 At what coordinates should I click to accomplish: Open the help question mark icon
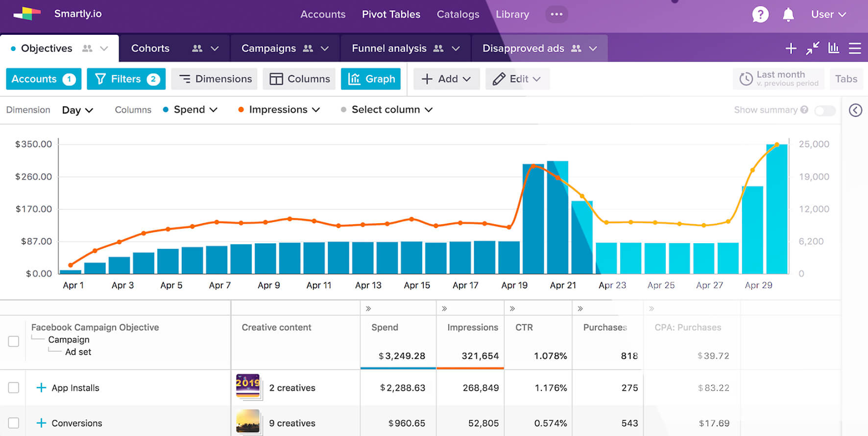[760, 15]
